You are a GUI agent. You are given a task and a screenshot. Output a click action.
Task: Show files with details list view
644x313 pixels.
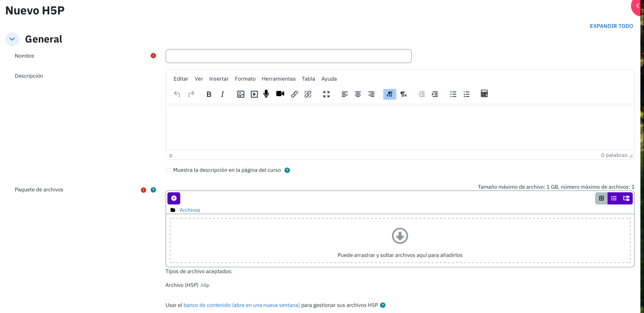[614, 198]
